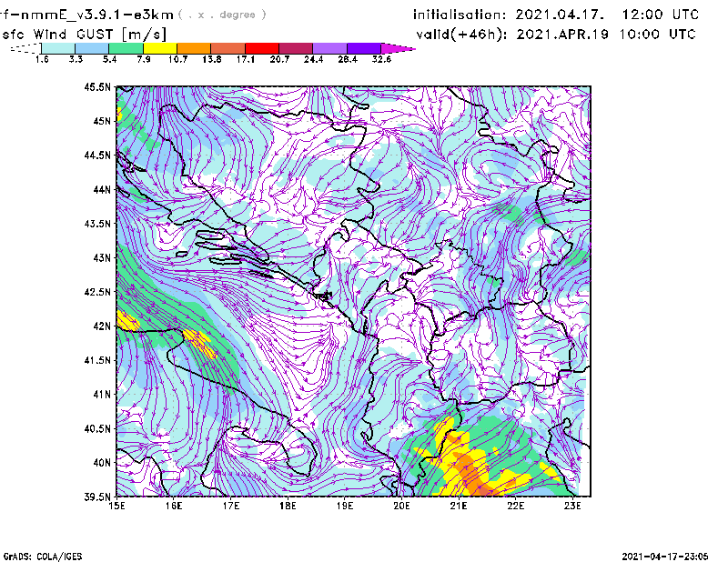Click the "44.5N" latitude label
728x562 pixels.
pyautogui.click(x=97, y=155)
